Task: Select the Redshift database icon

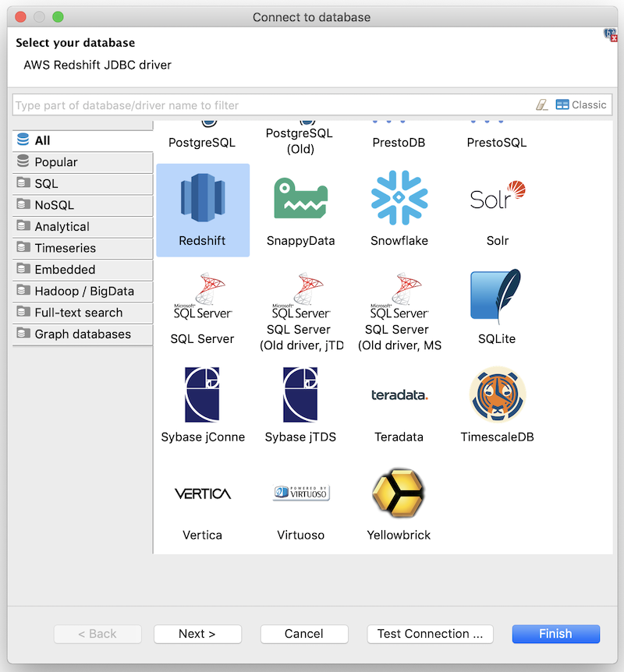Action: (203, 197)
